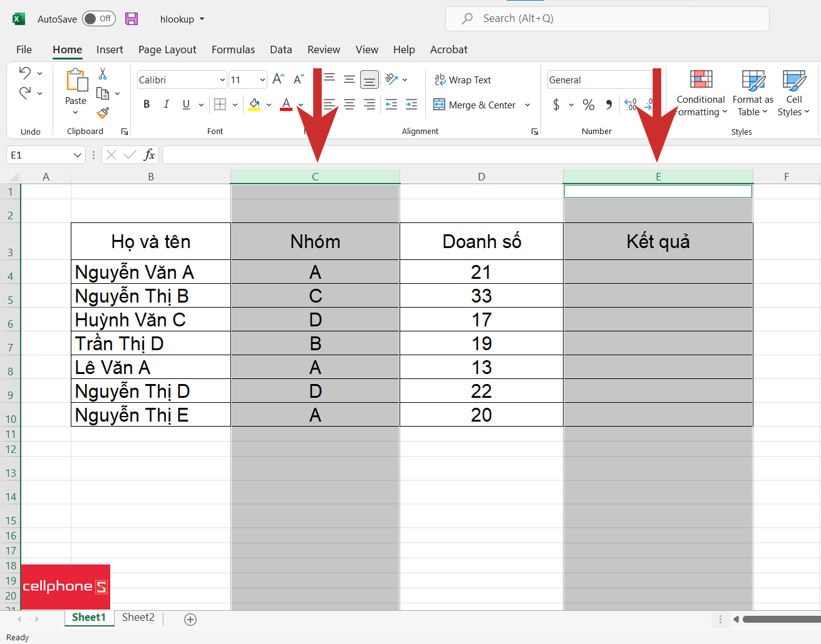Add a new sheet with plus icon

click(x=190, y=620)
